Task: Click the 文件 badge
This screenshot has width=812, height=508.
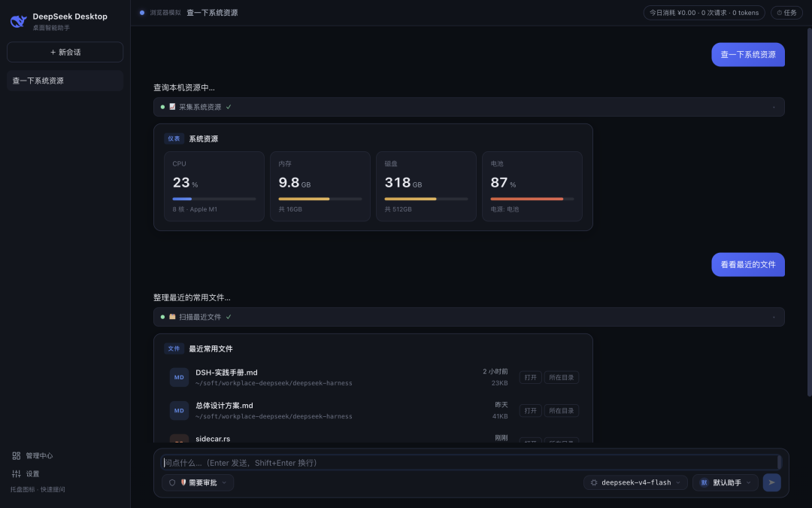Action: point(174,349)
